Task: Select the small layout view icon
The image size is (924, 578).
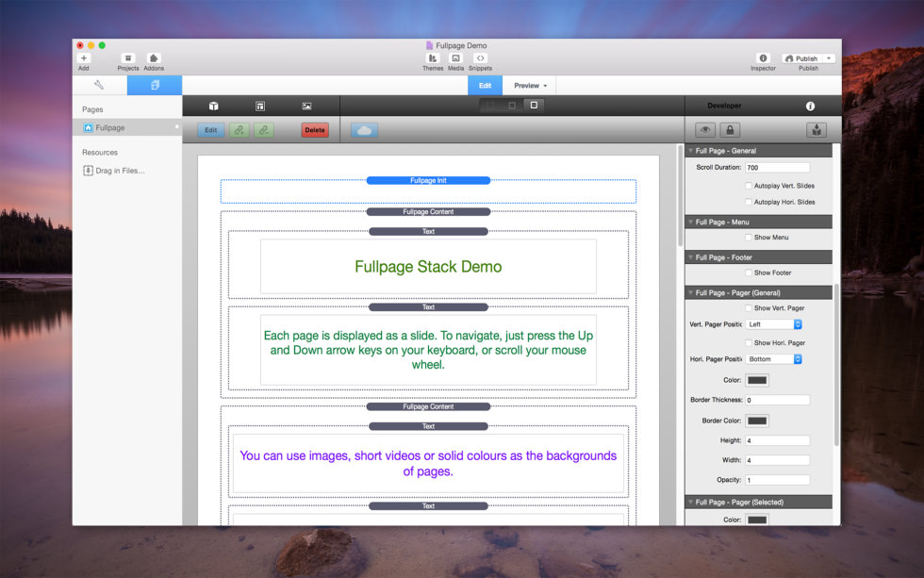Action: (x=490, y=106)
